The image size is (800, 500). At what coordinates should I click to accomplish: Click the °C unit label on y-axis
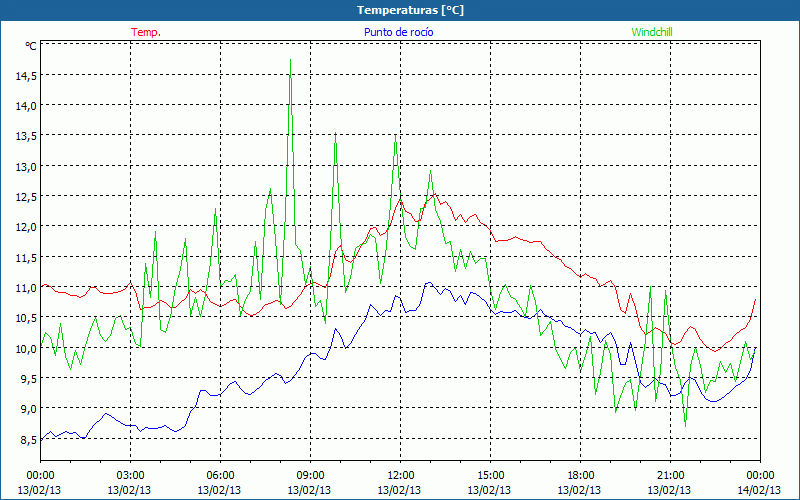pyautogui.click(x=31, y=46)
